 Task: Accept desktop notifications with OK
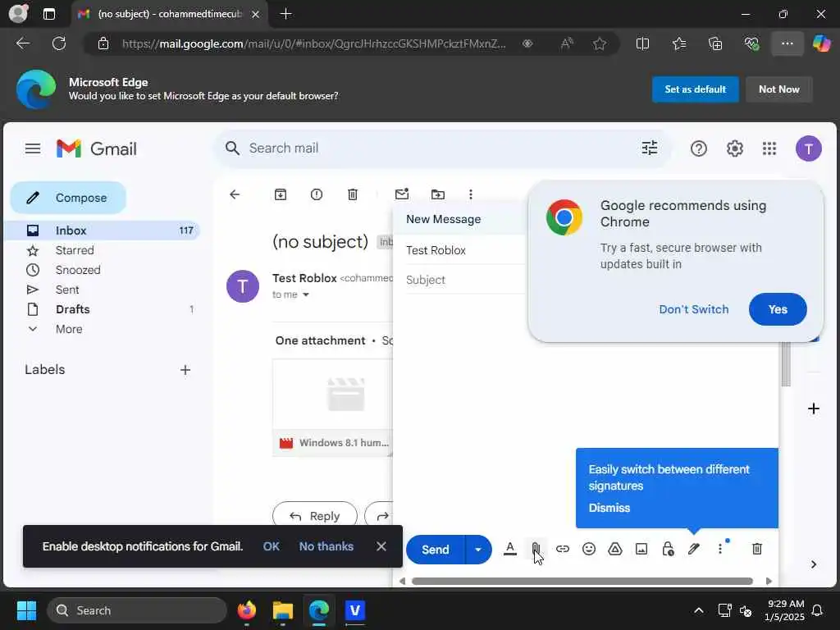pos(271,546)
